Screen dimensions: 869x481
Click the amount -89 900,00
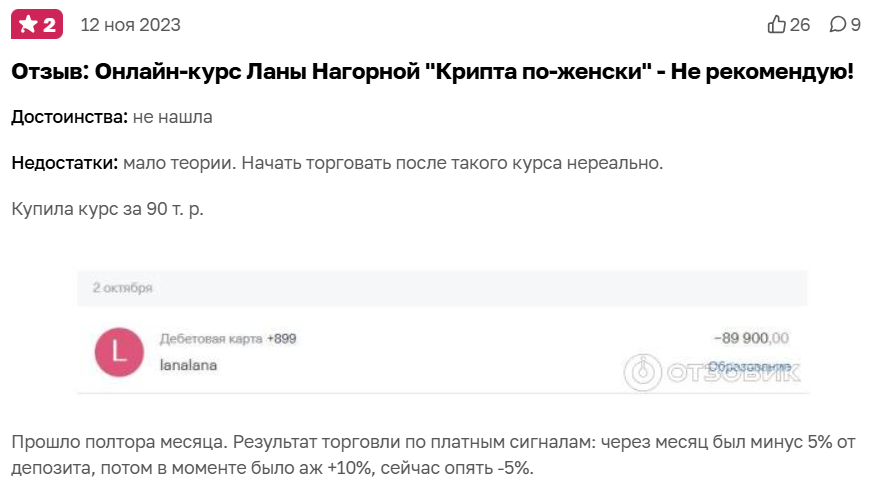coord(751,338)
